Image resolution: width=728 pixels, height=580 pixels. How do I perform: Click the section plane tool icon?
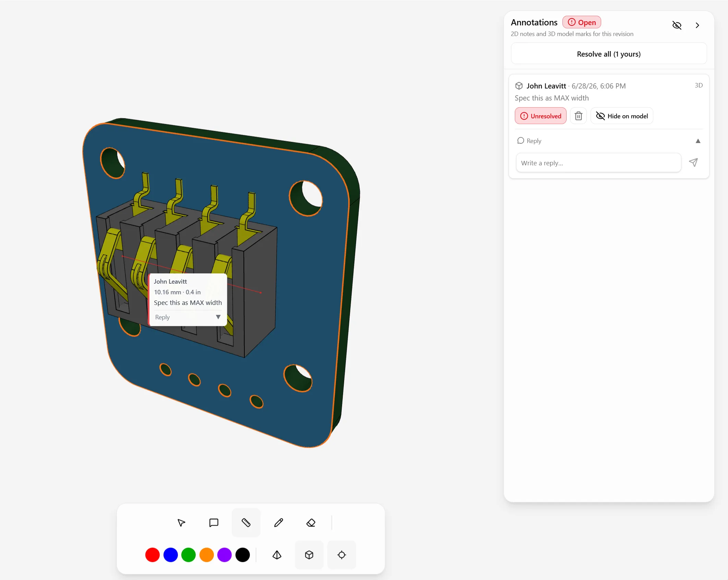click(277, 555)
